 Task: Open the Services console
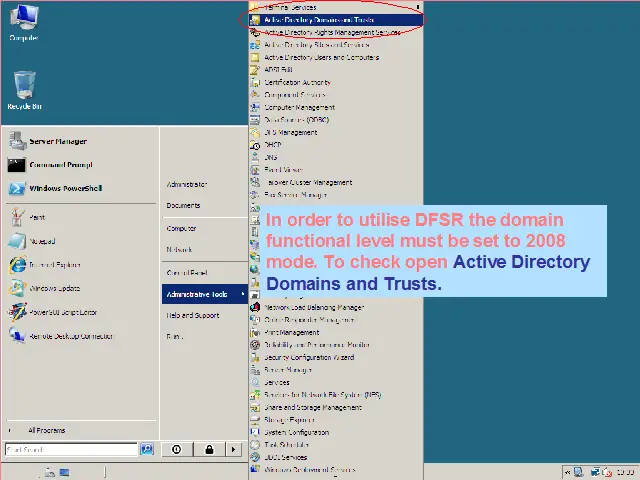pyautogui.click(x=336, y=382)
